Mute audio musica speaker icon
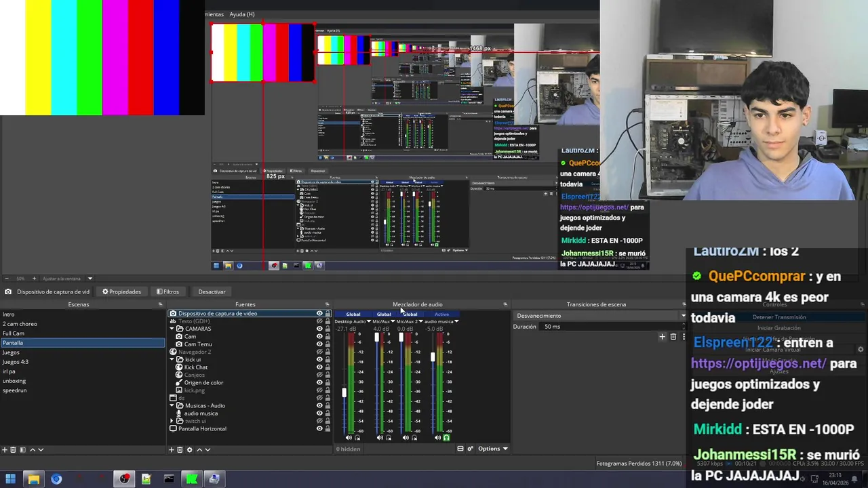Screen dimensions: 868x488 (x=437, y=438)
